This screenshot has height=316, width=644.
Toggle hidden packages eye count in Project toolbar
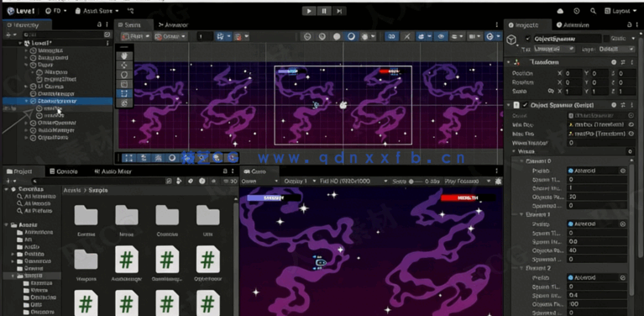pos(229,181)
